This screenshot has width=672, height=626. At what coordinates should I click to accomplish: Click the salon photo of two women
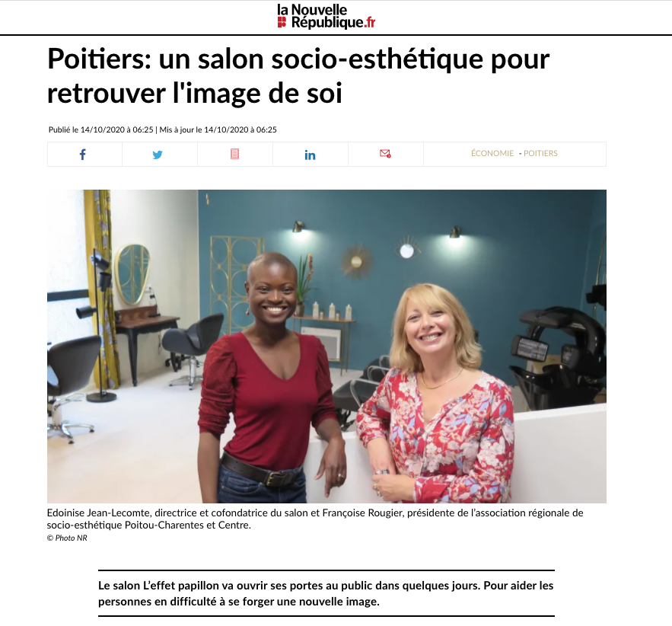(x=326, y=346)
